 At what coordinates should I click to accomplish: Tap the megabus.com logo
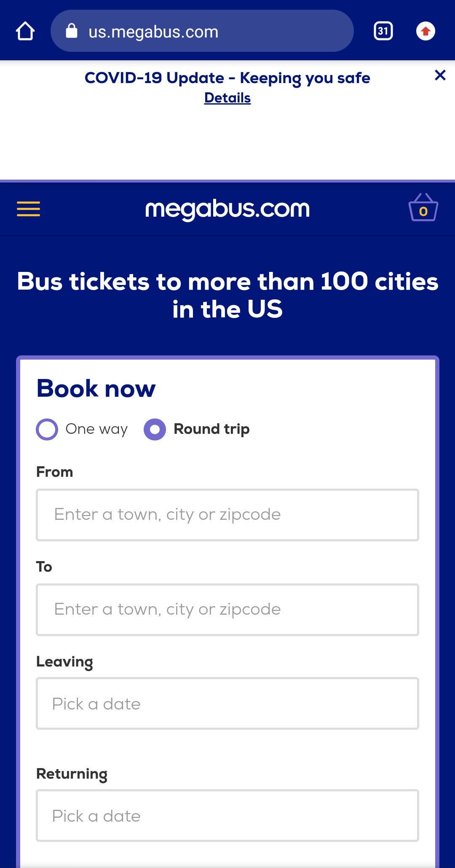pos(227,209)
